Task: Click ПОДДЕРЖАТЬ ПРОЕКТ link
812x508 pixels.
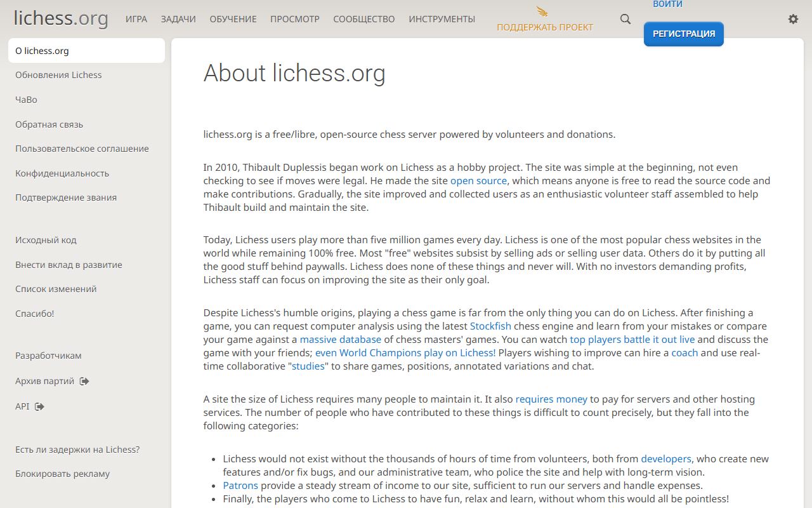Action: [545, 27]
